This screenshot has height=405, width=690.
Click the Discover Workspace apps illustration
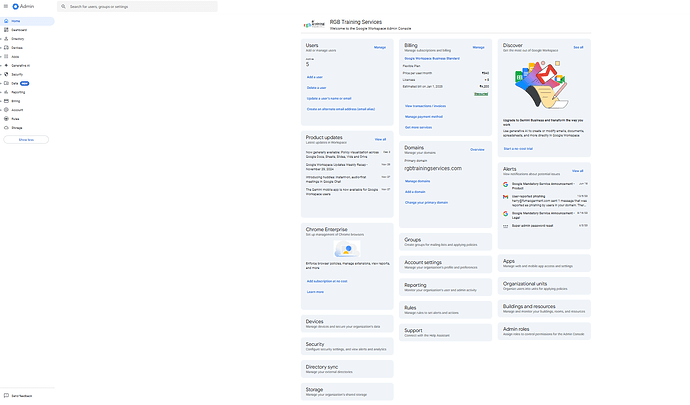[x=541, y=85]
